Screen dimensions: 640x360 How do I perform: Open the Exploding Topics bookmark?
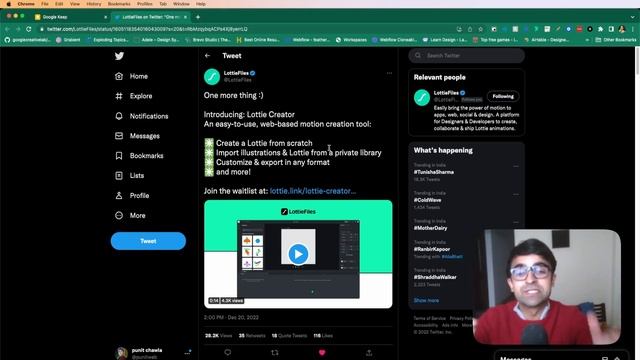coord(108,40)
